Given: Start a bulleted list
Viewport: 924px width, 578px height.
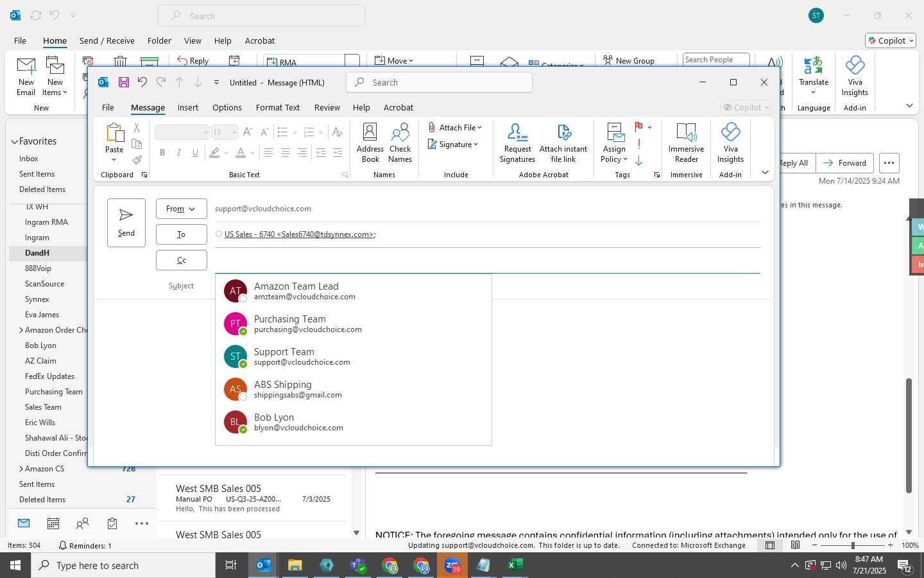Looking at the screenshot, I should pos(282,132).
